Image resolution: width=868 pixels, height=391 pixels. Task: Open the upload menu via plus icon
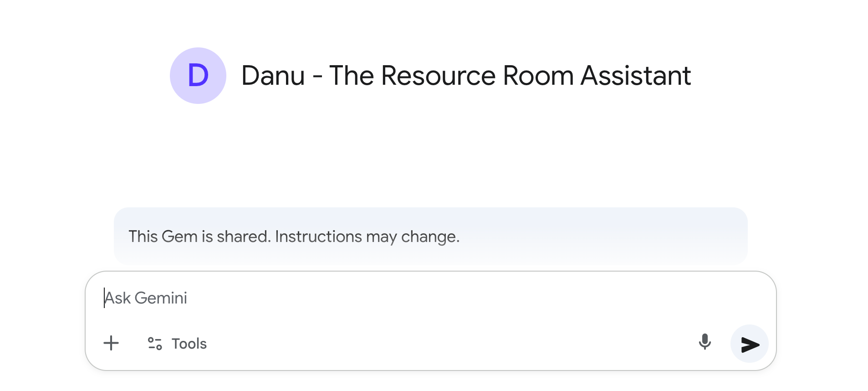tap(111, 343)
